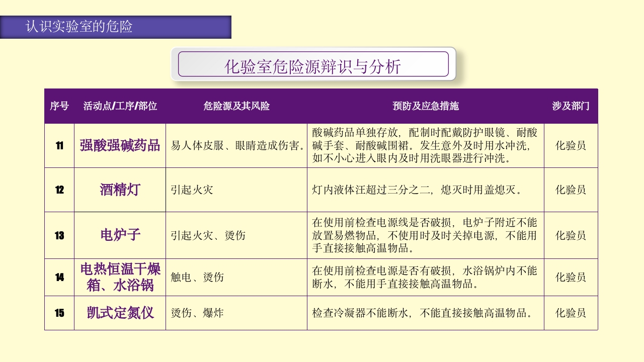
Task: Click the "化验员" cell in row 12
Action: click(571, 191)
